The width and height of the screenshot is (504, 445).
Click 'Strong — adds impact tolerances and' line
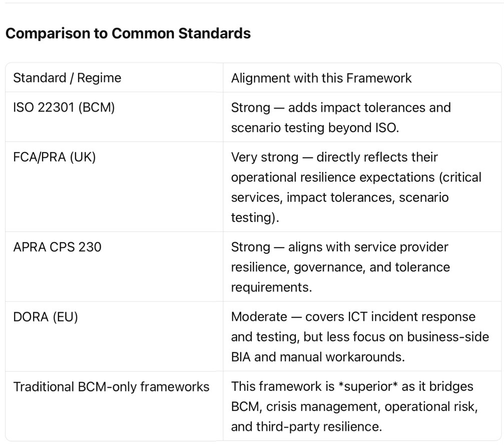tap(340, 108)
